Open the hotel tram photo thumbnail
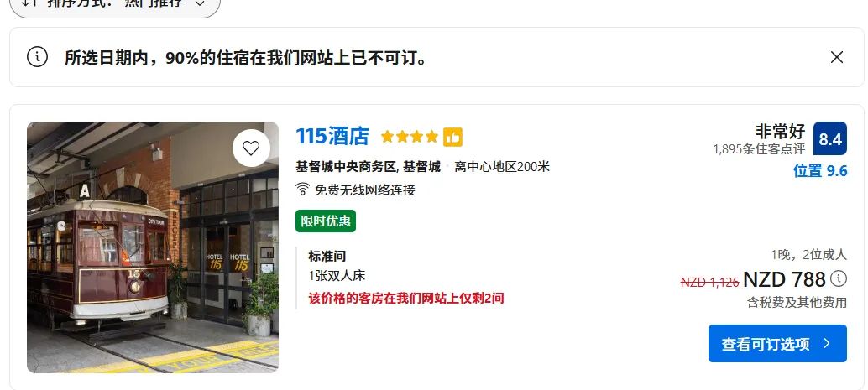The height and width of the screenshot is (390, 868). [153, 247]
